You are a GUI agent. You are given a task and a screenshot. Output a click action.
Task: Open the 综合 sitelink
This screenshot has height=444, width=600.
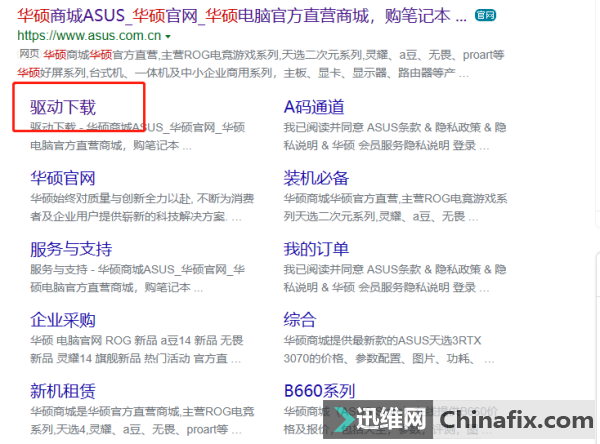click(300, 320)
